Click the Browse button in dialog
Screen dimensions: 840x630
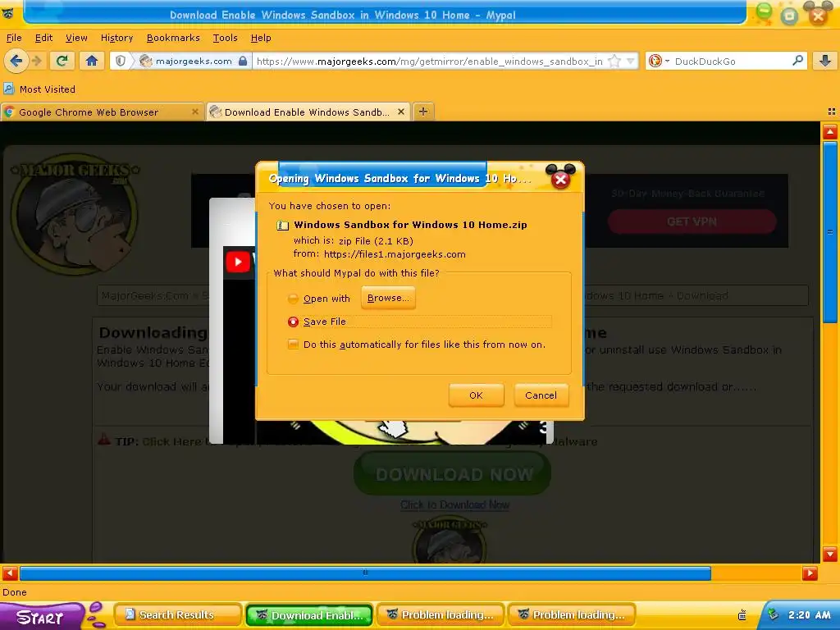point(388,298)
